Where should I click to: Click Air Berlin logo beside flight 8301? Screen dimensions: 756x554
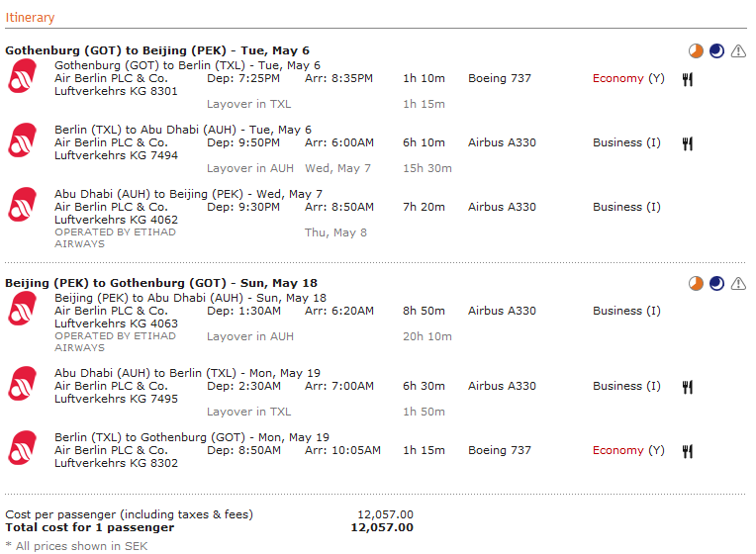coord(22,76)
